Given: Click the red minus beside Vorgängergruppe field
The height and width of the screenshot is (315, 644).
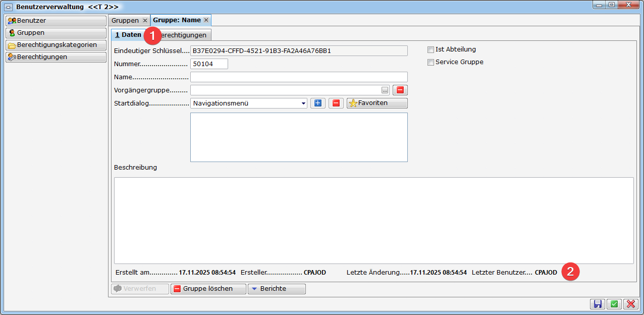Looking at the screenshot, I should click(x=400, y=90).
